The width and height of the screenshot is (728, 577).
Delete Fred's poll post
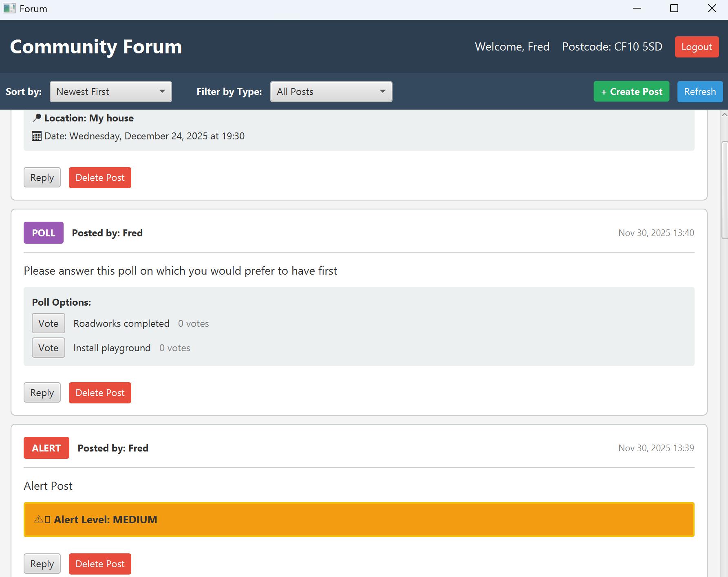click(100, 392)
